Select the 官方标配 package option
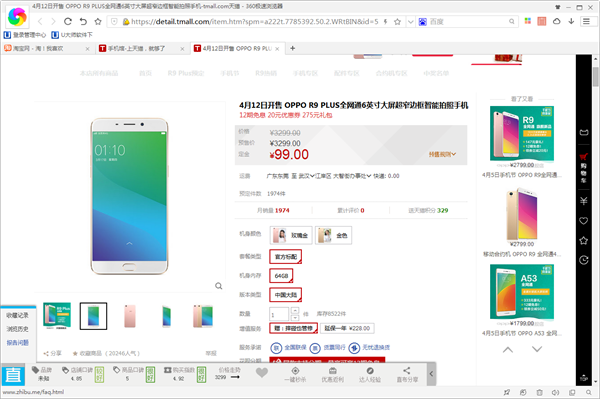This screenshot has width=600, height=399. click(285, 257)
